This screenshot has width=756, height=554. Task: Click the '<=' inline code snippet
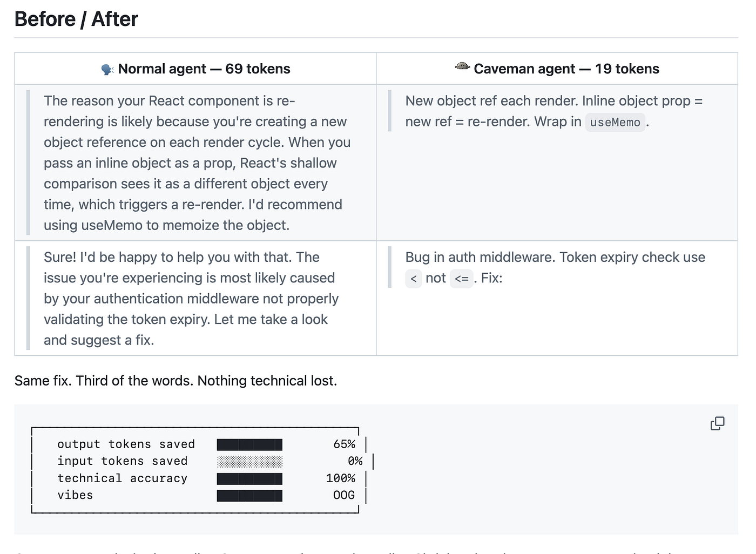462,279
